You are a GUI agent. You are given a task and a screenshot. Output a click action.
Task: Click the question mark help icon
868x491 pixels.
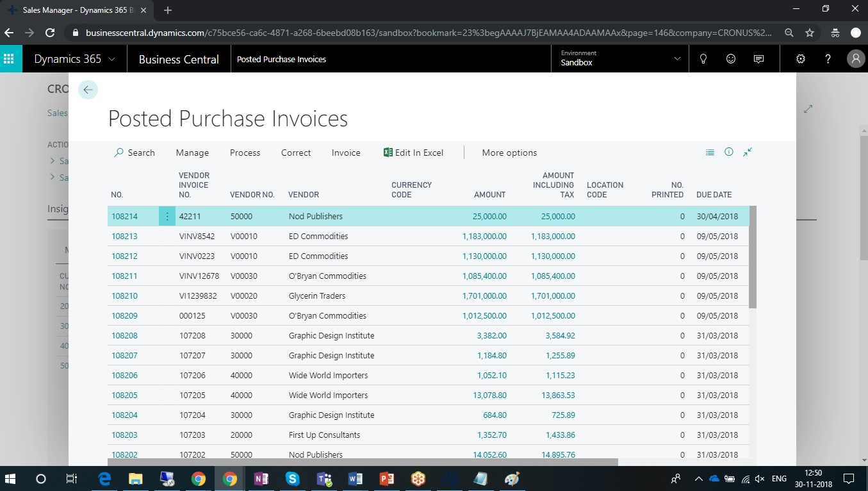(x=828, y=59)
